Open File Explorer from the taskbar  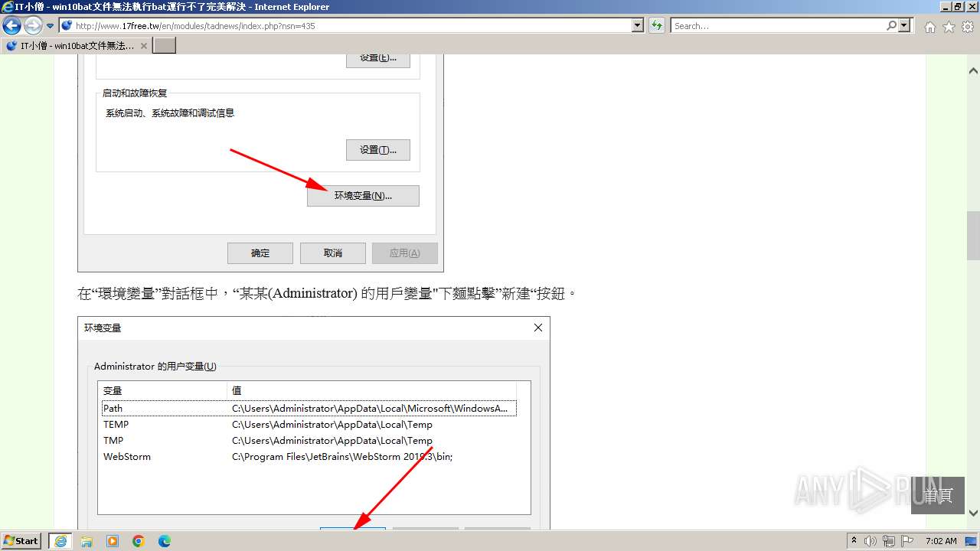coord(87,541)
